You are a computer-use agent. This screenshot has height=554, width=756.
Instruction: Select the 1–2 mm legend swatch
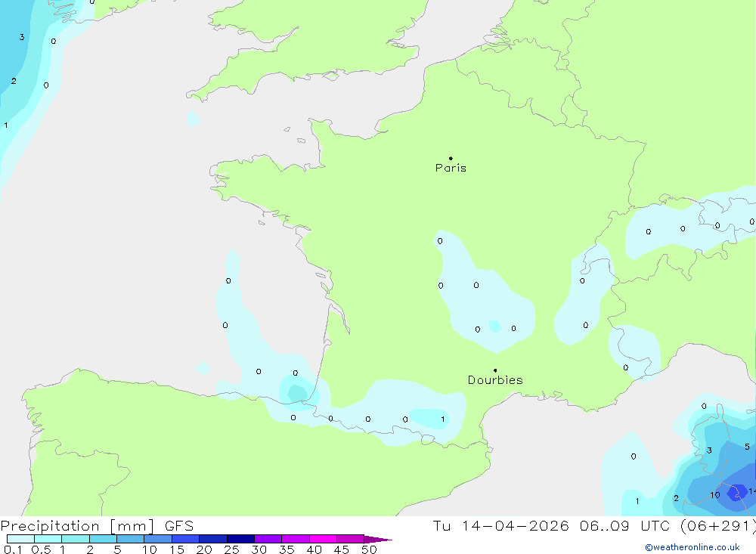click(76, 539)
